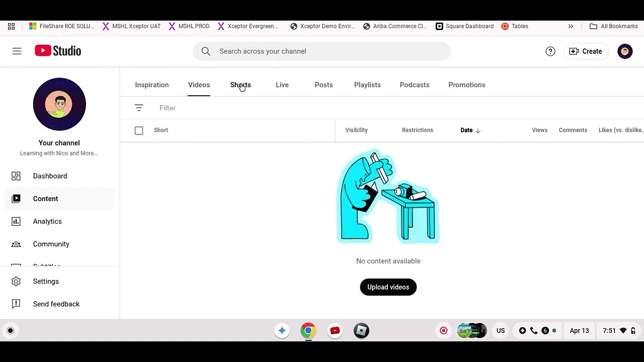
Task: Open the Promotions tab
Action: (x=467, y=85)
